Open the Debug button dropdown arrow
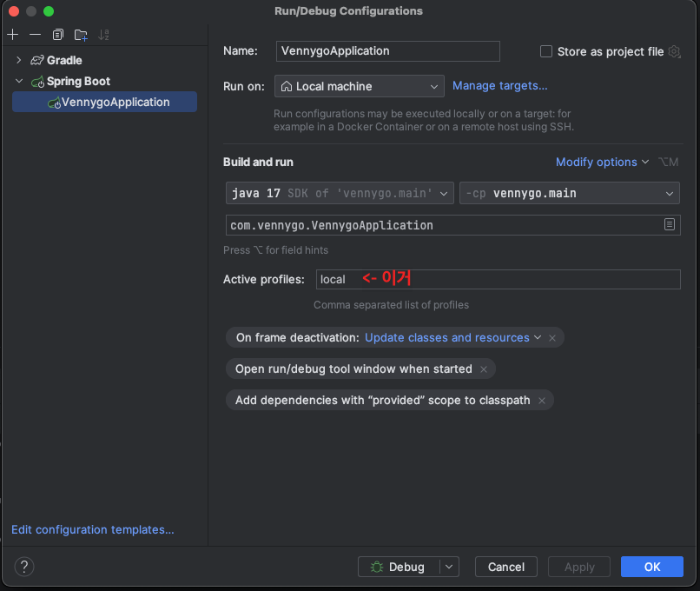Image resolution: width=700 pixels, height=591 pixels. tap(449, 567)
